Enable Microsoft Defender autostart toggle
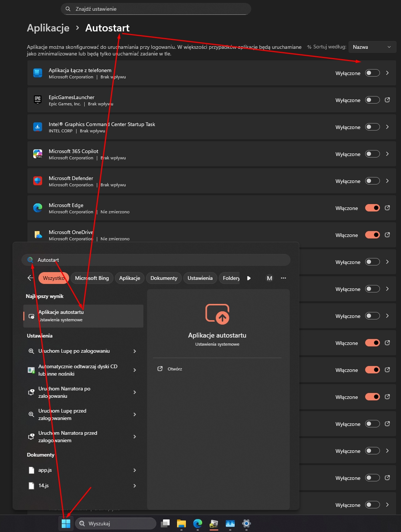 [x=372, y=181]
